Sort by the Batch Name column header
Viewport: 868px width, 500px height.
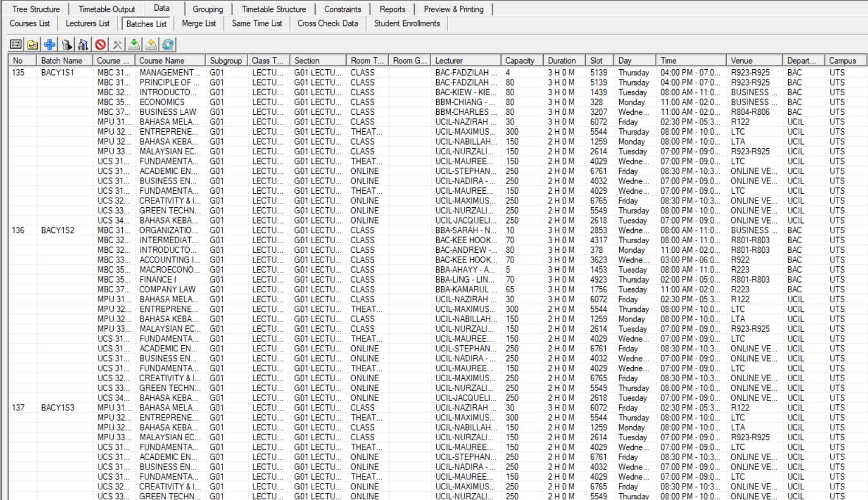[65, 60]
